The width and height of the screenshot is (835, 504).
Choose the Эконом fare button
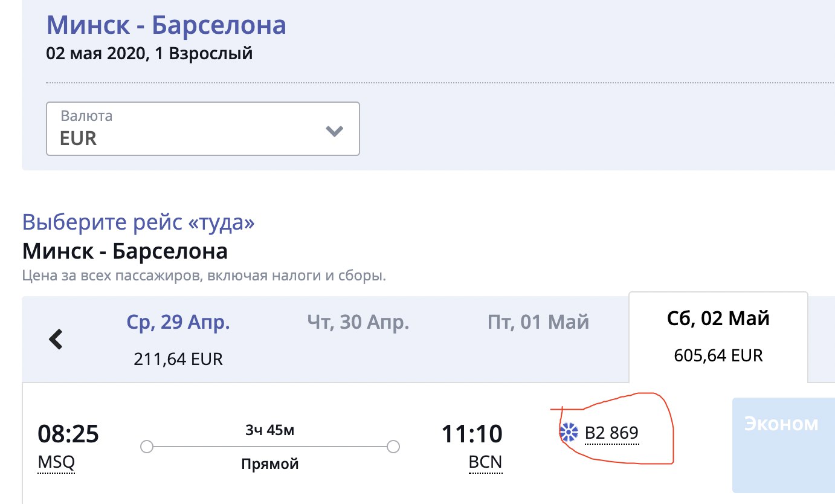click(x=784, y=445)
